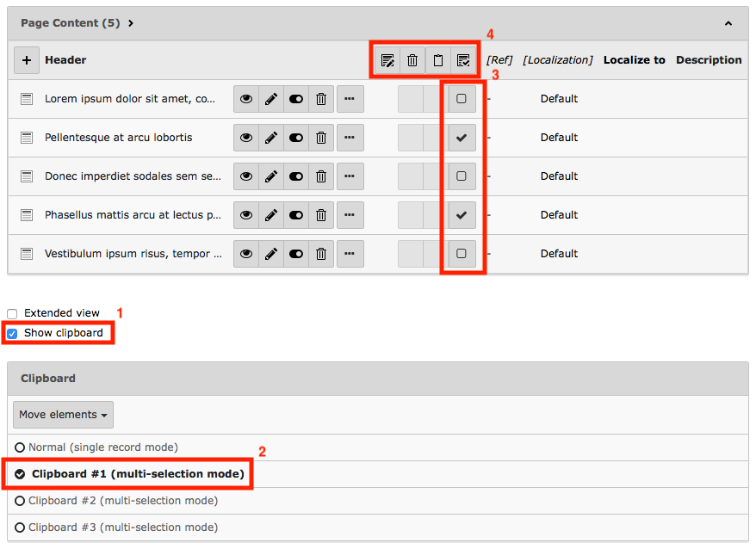Click edit marked records icon in header
This screenshot has height=549, width=756.
tap(387, 60)
